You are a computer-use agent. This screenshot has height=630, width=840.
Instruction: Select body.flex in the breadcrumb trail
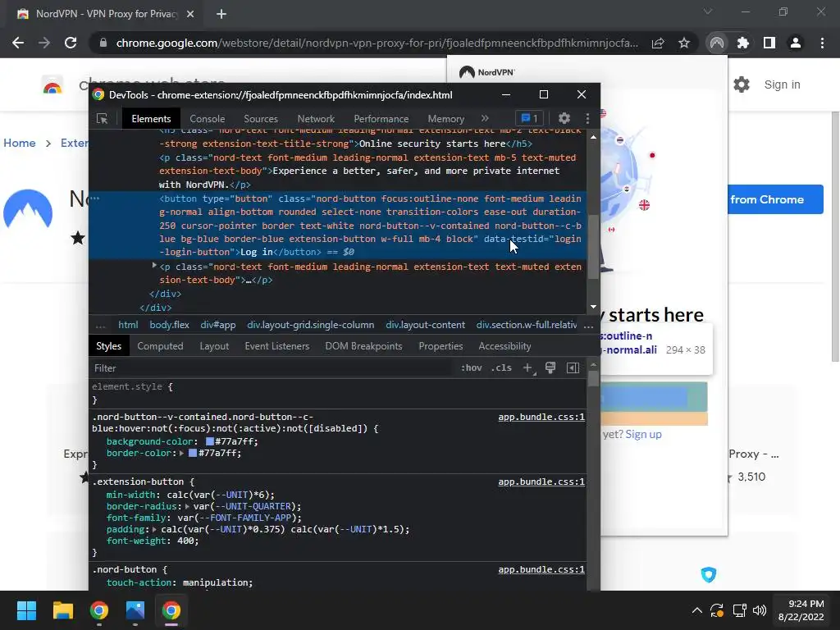169,325
